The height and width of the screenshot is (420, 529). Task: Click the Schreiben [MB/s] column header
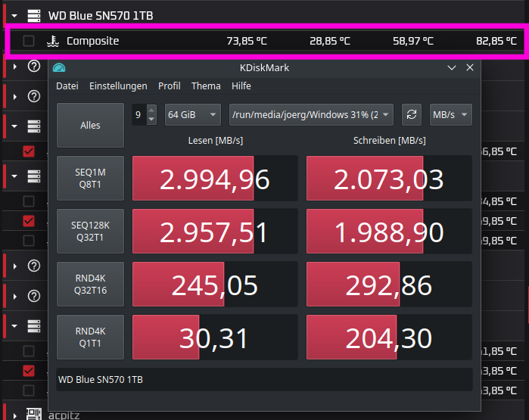389,140
